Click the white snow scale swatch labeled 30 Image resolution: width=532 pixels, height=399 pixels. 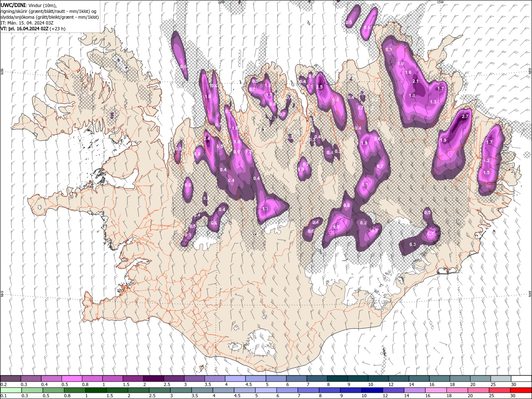pos(521,379)
